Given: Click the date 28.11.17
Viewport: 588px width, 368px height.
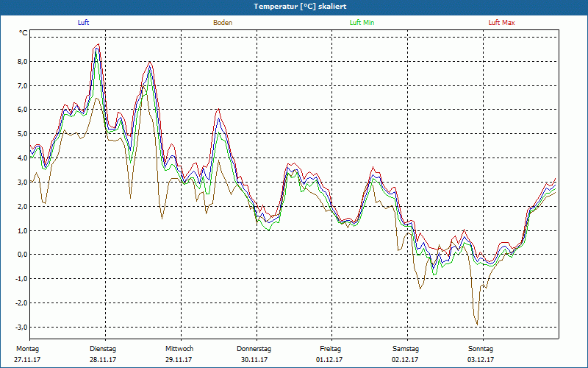Looking at the screenshot, I should (103, 360).
